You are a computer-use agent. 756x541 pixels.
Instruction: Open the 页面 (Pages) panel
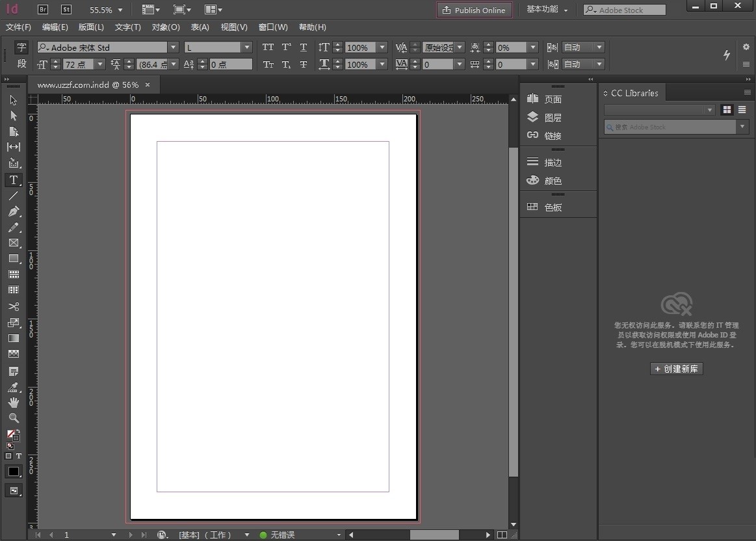(x=553, y=99)
